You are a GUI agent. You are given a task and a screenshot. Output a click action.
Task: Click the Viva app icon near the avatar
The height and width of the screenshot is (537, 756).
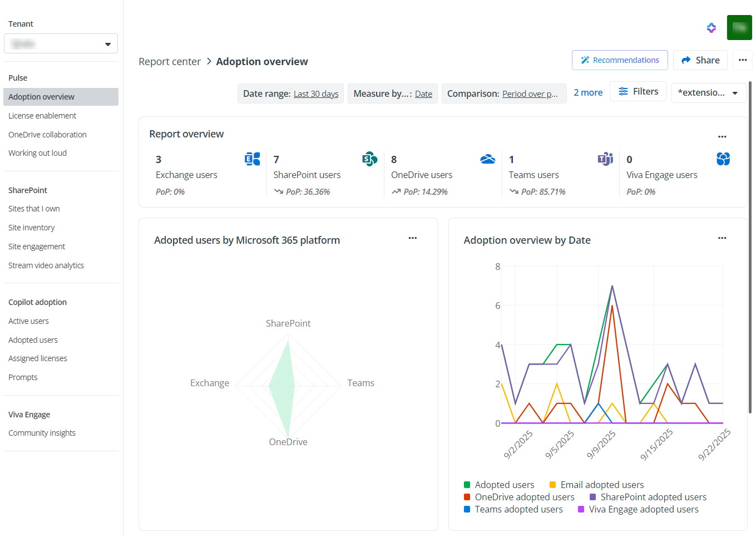(711, 27)
